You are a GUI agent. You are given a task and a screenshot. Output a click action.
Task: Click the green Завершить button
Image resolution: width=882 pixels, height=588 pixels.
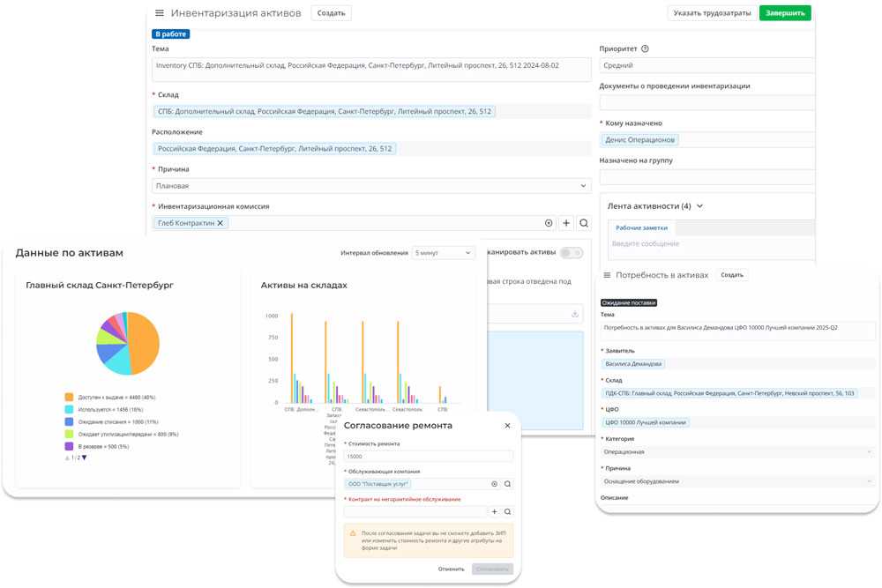pyautogui.click(x=784, y=13)
